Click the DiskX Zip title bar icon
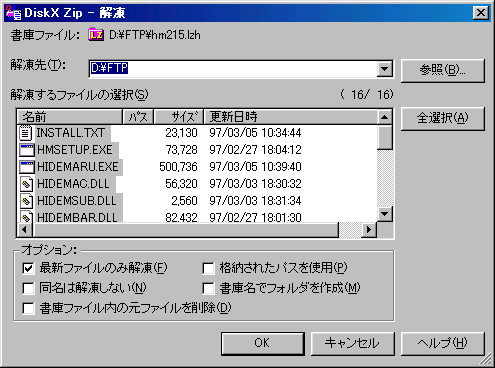The image size is (495, 368). pos(14,13)
